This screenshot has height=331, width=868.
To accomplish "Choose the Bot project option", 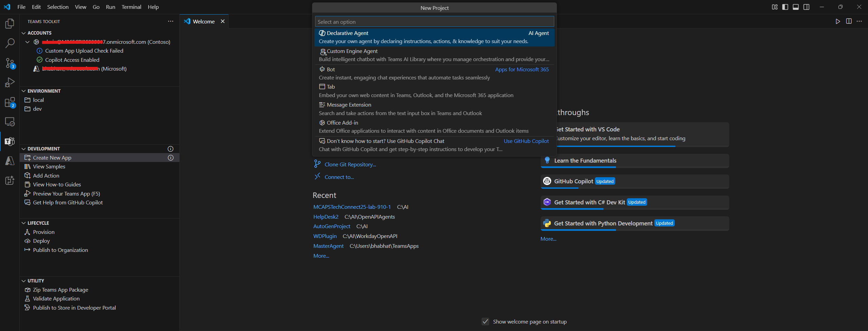I will coord(434,74).
